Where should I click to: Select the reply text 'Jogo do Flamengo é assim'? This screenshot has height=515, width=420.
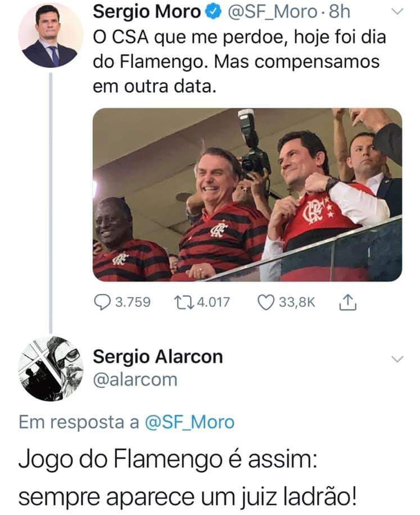tap(168, 459)
